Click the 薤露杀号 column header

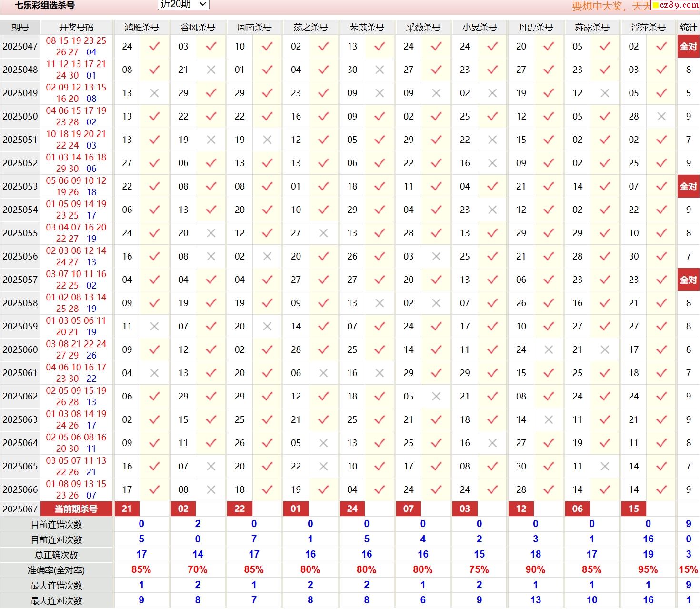592,28
